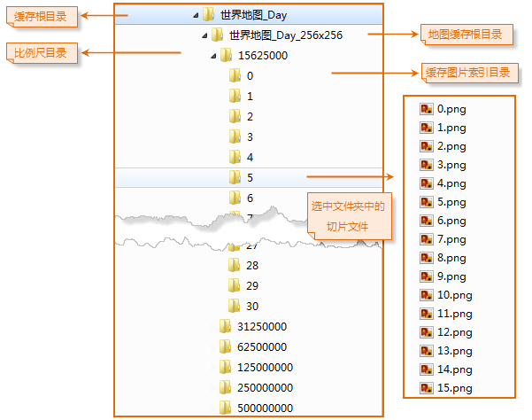Click the folder icon of 世界地图_Day

(x=209, y=14)
